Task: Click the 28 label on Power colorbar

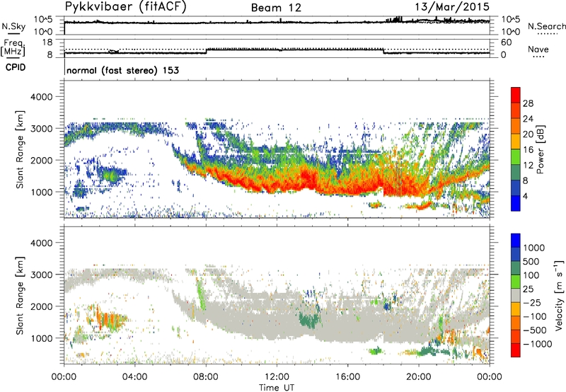Action: (x=528, y=103)
